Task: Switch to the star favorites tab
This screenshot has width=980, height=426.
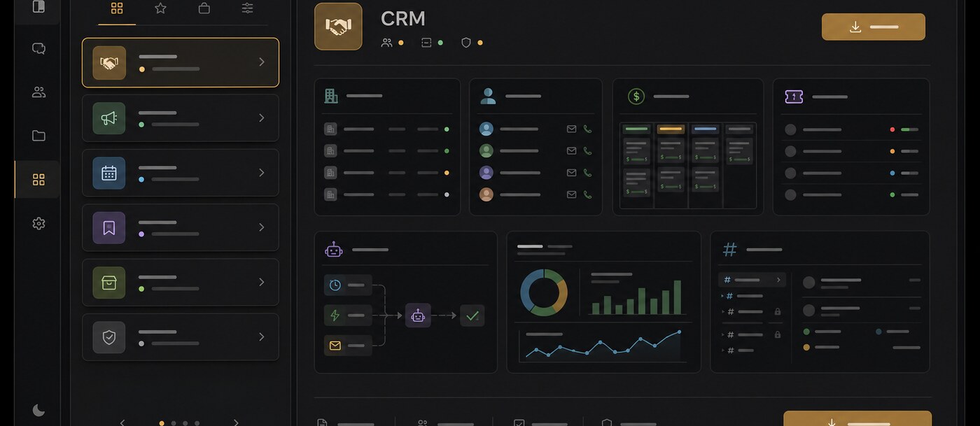Action: (x=160, y=8)
